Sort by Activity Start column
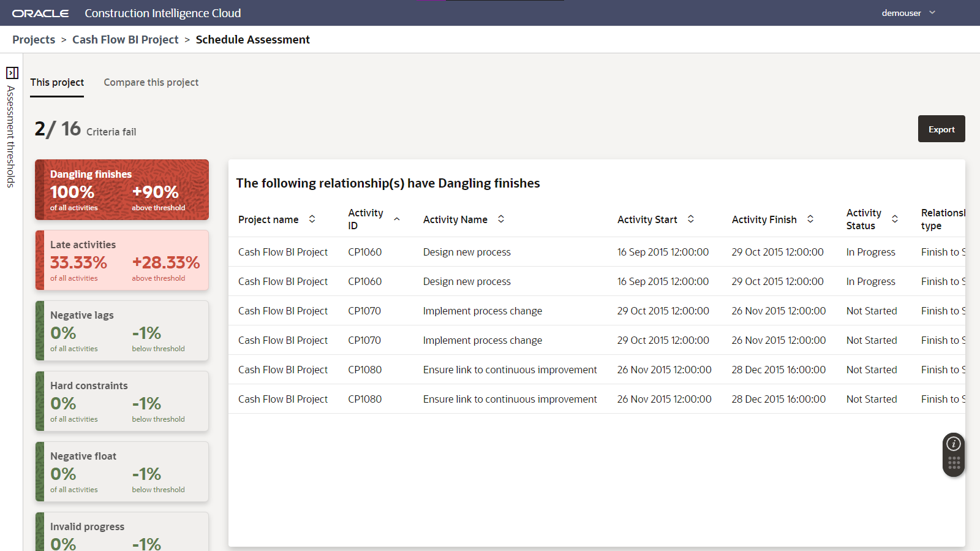The image size is (980, 551). (691, 219)
